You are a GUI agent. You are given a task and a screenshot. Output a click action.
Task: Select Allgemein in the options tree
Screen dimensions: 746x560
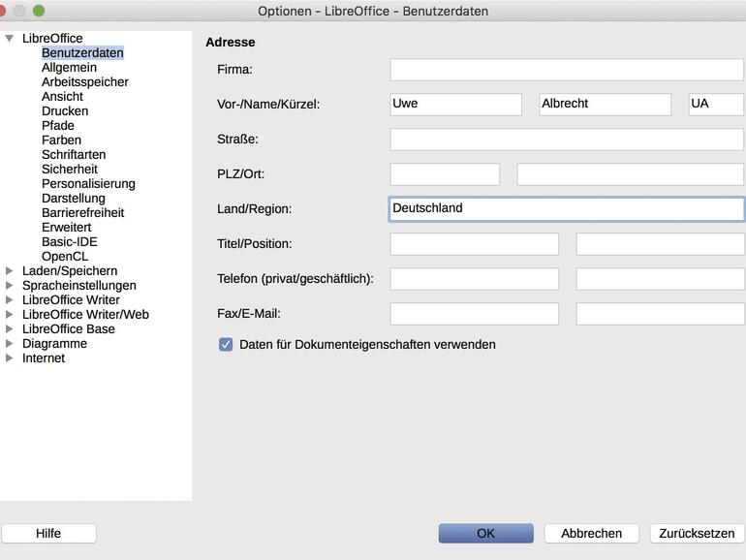pyautogui.click(x=69, y=68)
